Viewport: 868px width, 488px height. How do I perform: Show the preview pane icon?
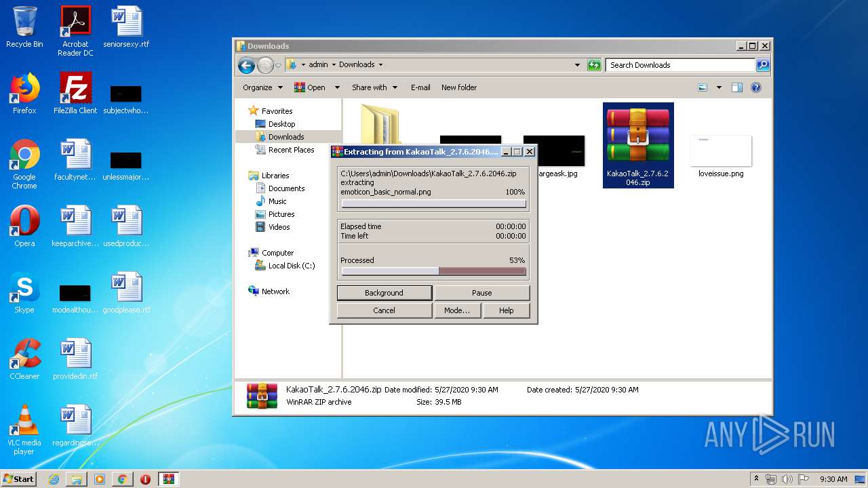click(737, 87)
